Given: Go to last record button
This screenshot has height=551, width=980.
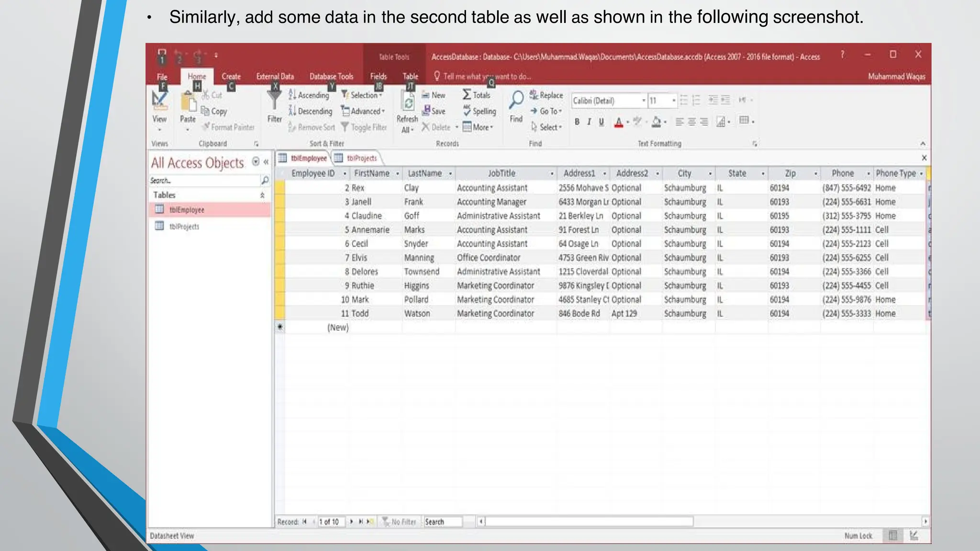Looking at the screenshot, I should pyautogui.click(x=361, y=522).
